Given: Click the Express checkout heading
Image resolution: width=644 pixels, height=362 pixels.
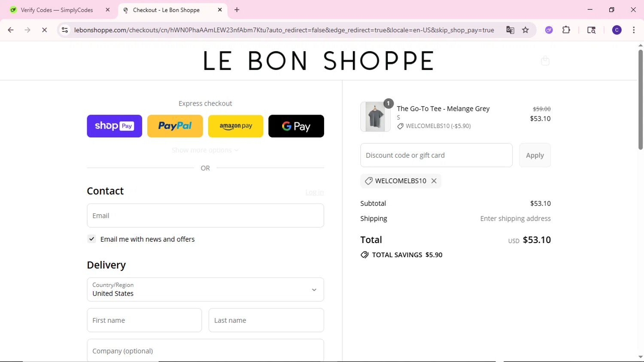Looking at the screenshot, I should (205, 103).
